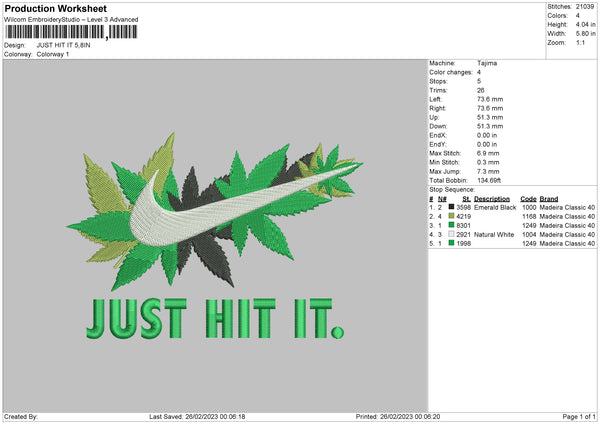600x424 pixels.
Task: Click the Machine value 'Tajima'
Action: (x=487, y=63)
